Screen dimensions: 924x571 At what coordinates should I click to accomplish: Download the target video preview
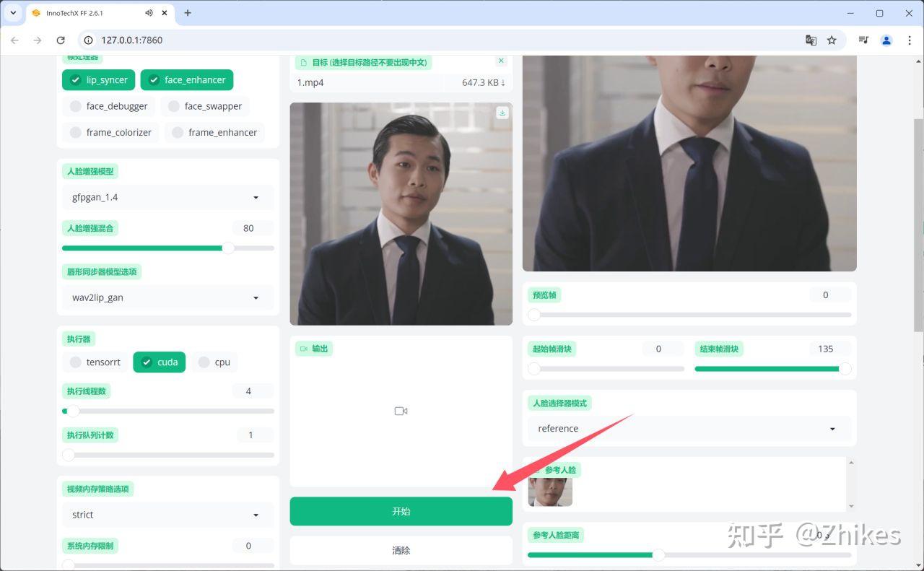coord(502,113)
